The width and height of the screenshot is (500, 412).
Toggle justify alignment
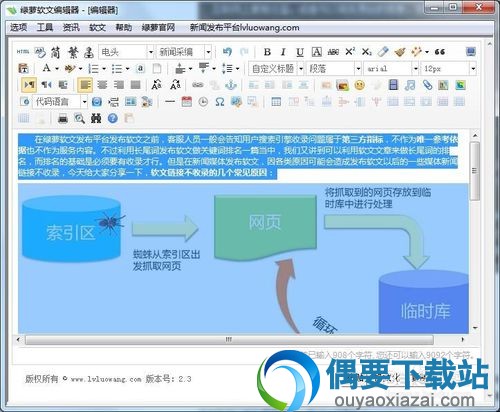coord(135,85)
